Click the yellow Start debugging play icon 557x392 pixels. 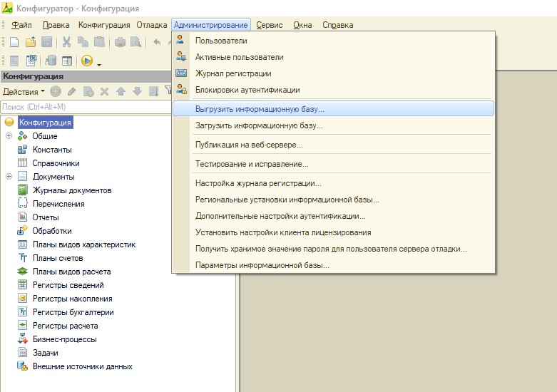[87, 61]
